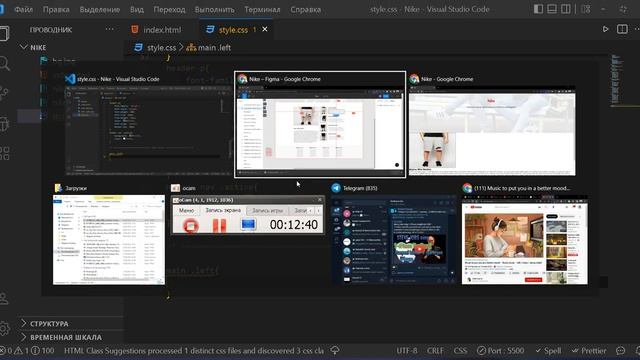Close the style.css tab

265,29
